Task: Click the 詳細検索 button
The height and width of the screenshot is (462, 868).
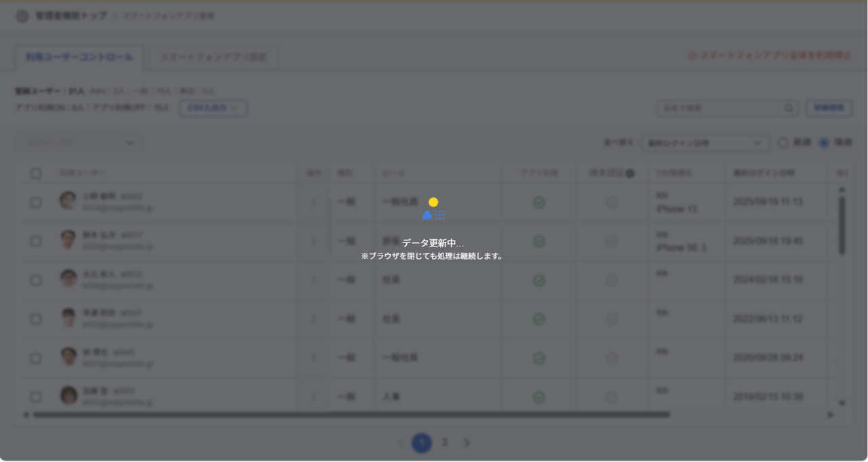Action: (829, 108)
